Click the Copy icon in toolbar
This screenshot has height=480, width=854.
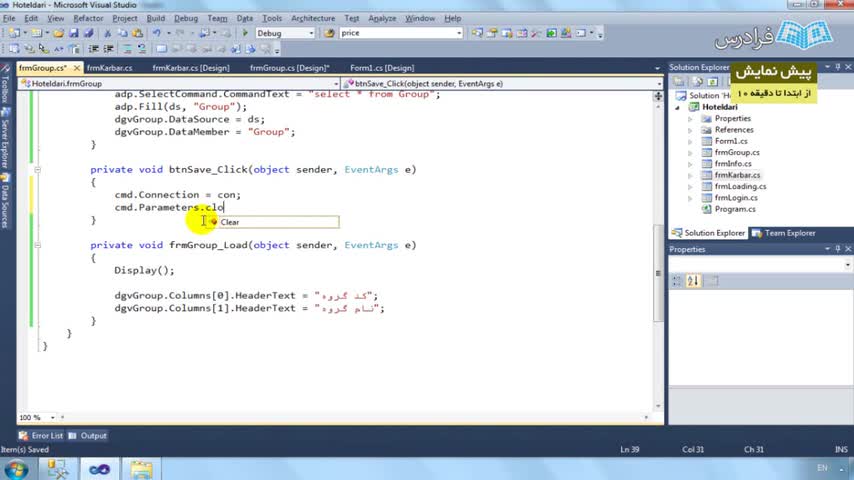point(123,33)
